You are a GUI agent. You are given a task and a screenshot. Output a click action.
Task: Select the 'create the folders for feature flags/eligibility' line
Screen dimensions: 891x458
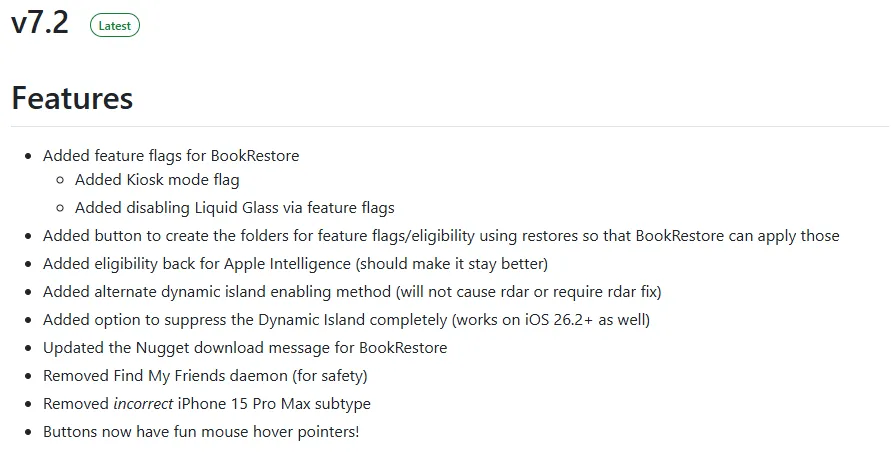(x=441, y=236)
